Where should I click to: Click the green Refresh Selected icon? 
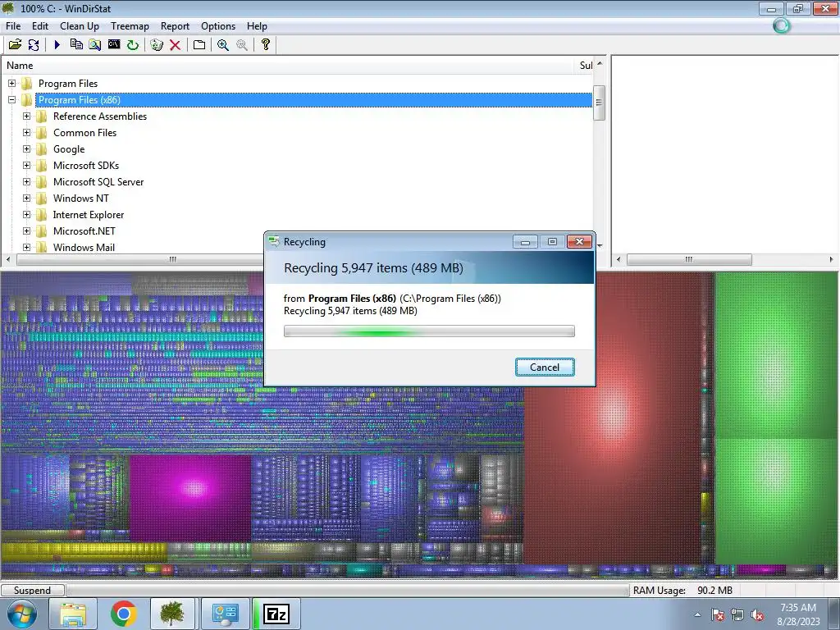point(132,44)
